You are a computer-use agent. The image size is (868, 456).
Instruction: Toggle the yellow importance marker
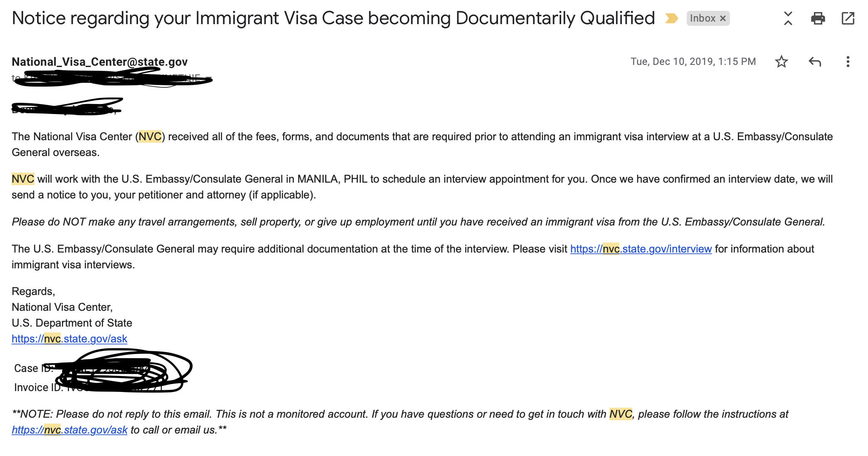[671, 18]
